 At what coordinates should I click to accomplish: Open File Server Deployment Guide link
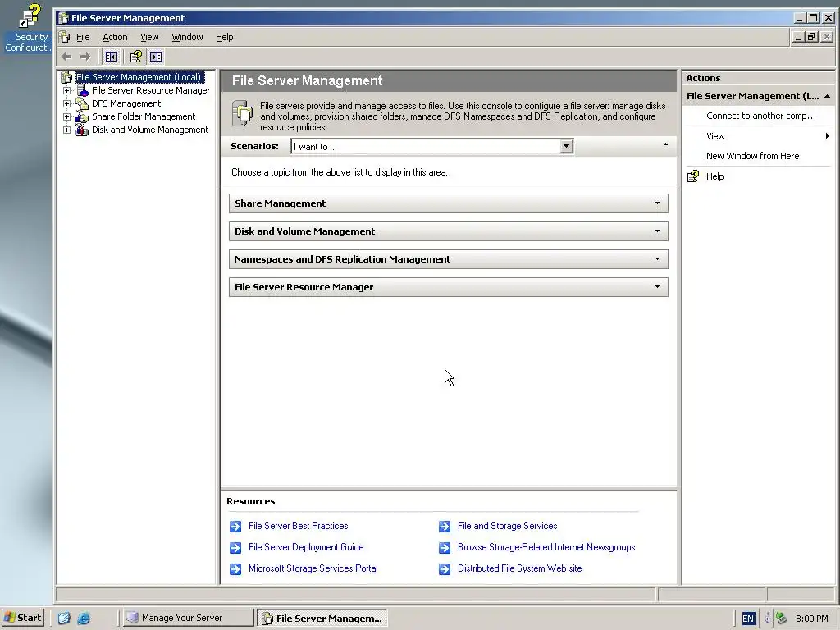click(x=306, y=547)
